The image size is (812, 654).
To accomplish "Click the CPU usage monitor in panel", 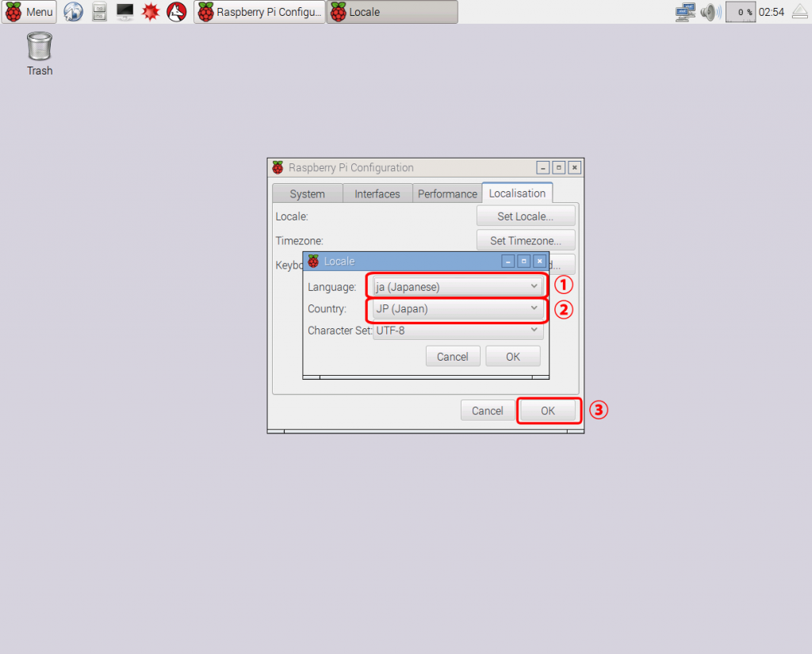I will tap(741, 12).
